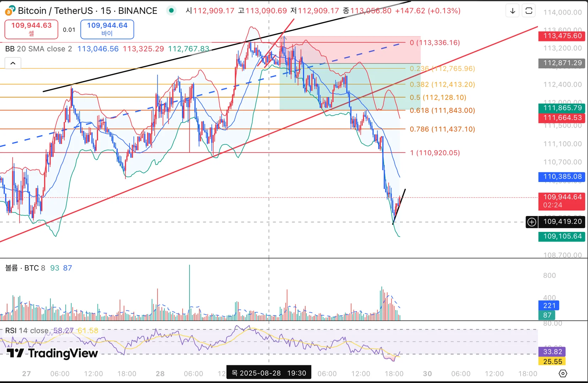Click the Bitcoin symbol logo icon
The width and height of the screenshot is (588, 383).
pyautogui.click(x=10, y=11)
